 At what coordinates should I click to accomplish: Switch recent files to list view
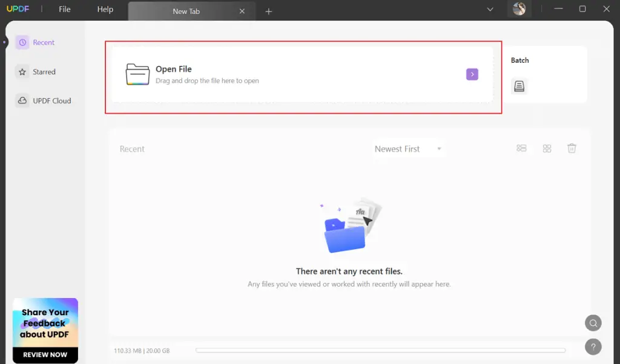pos(521,148)
